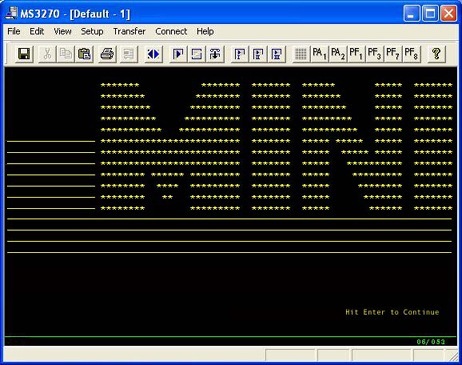The width and height of the screenshot is (462, 365).
Task: Click the Paste clipboard toolbar icon
Action: coord(84,54)
